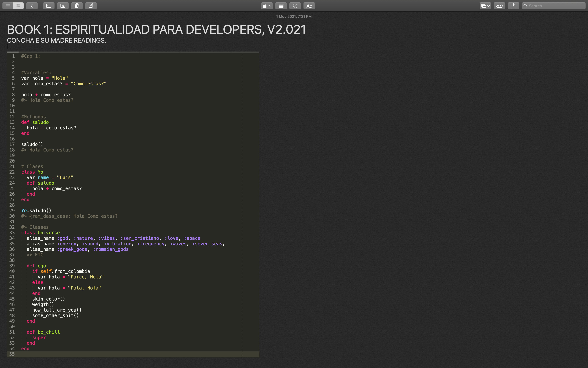Image resolution: width=588 pixels, height=368 pixels.
Task: Click the title 'BOOK 1: ESPIRITUALIDAD PARA DEVELOPERS'
Action: 136,30
